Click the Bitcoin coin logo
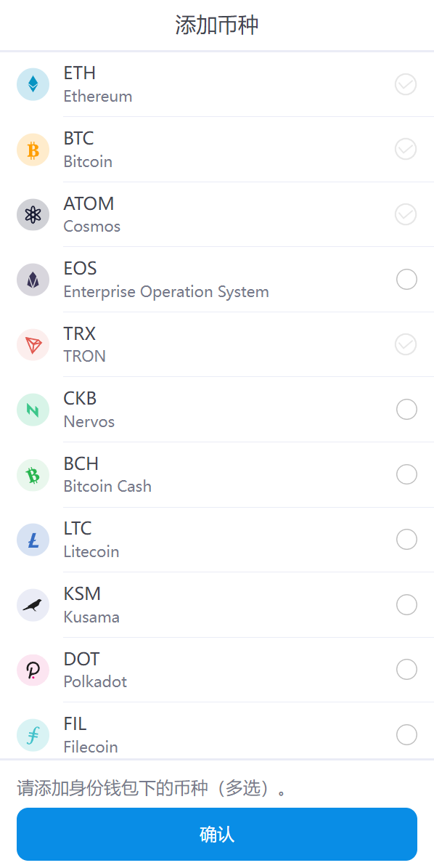Screen dimensions: 434x868 [x=33, y=150]
